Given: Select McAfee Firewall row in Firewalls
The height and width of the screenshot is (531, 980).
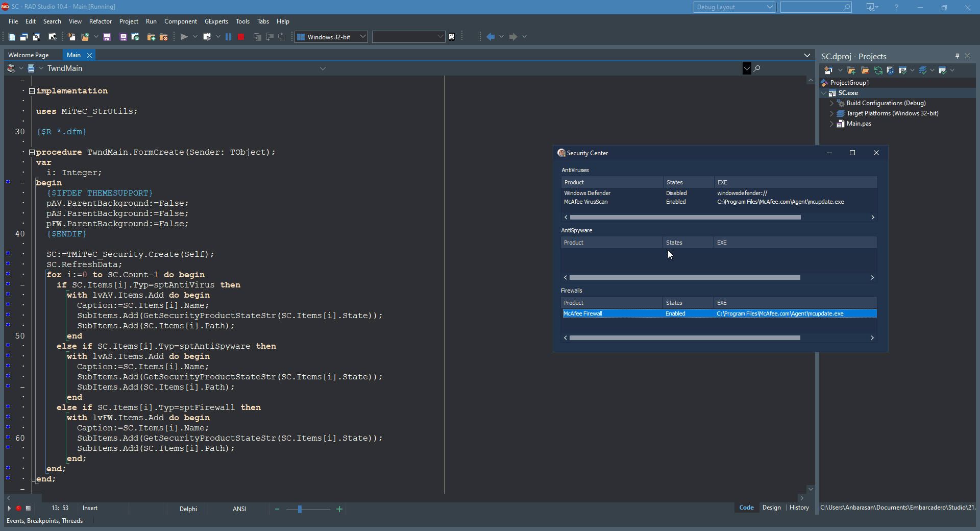Looking at the screenshot, I should click(719, 313).
